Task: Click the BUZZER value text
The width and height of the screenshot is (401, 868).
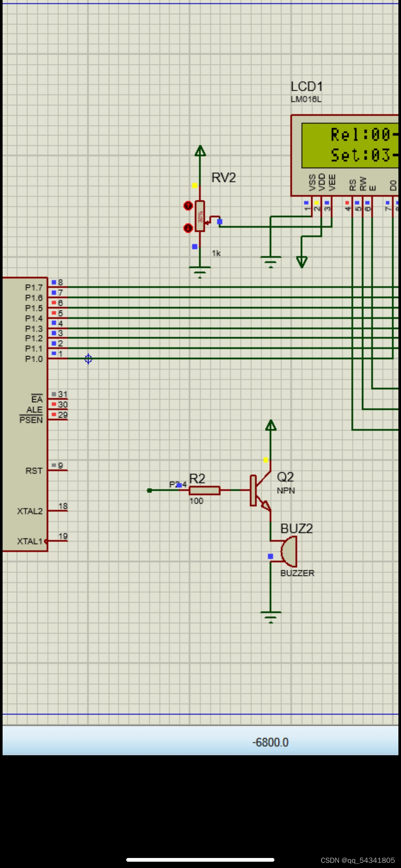Action: point(297,573)
